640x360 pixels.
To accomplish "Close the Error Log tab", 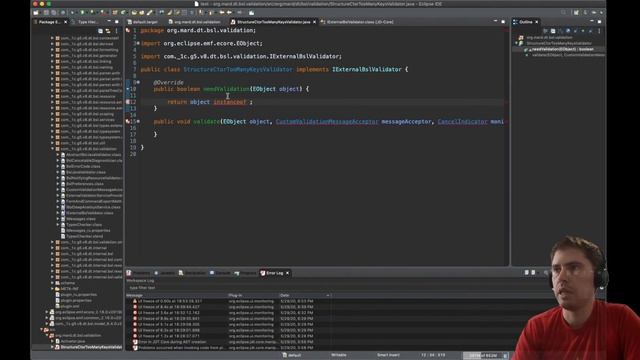I will [287, 273].
